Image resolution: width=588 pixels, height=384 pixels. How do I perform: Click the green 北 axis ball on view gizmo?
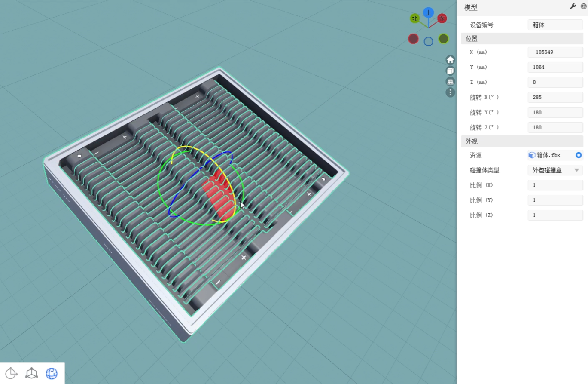(x=414, y=18)
